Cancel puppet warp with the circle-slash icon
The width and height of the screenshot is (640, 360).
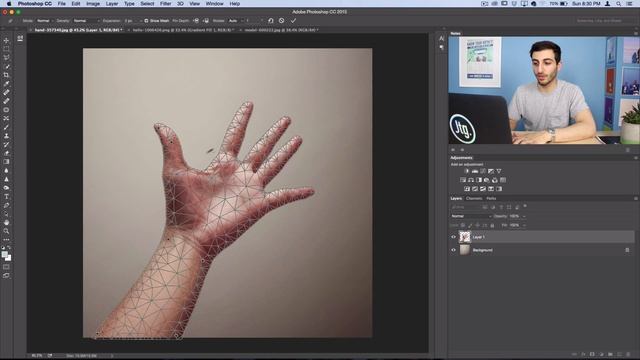(282, 20)
